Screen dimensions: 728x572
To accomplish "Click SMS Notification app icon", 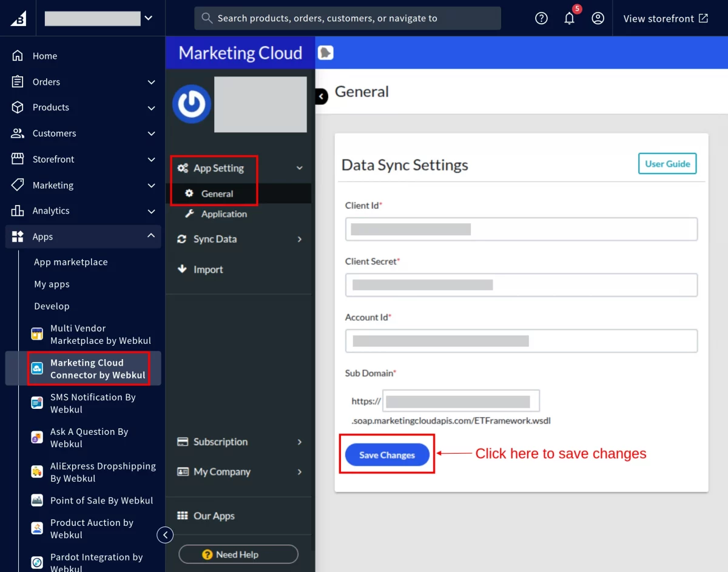I will tap(38, 403).
